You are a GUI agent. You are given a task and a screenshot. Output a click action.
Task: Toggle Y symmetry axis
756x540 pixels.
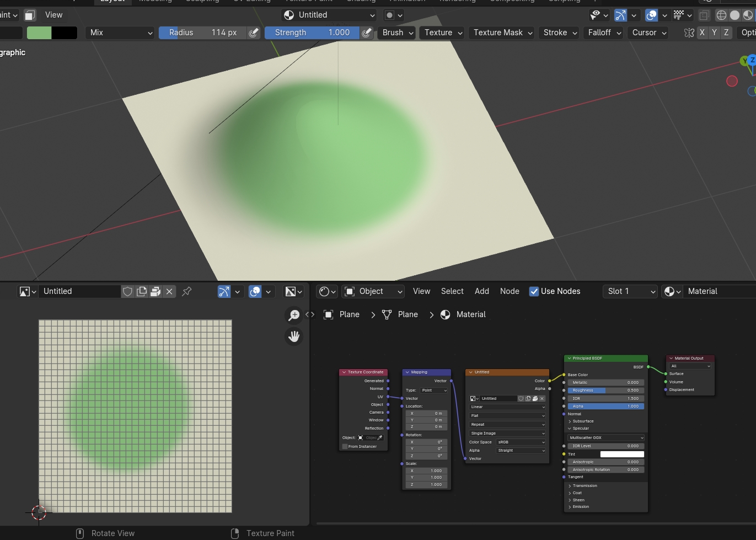(x=714, y=33)
